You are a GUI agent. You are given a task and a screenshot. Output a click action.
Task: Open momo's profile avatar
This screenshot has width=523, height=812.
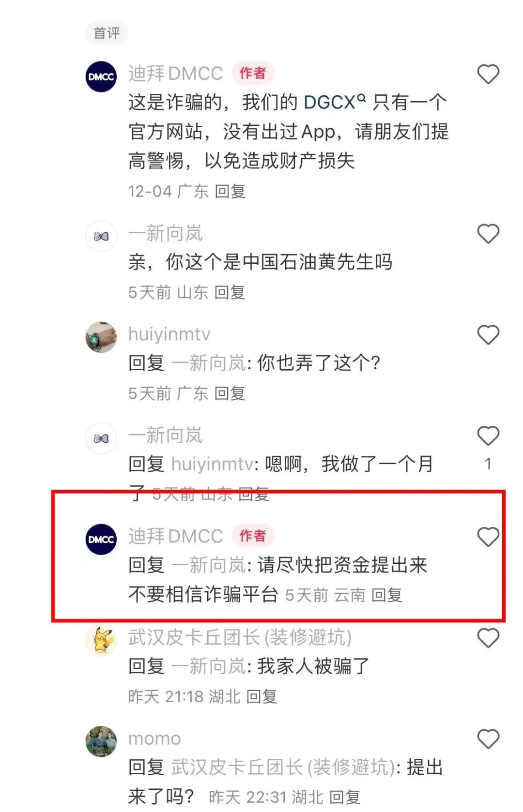tap(101, 741)
